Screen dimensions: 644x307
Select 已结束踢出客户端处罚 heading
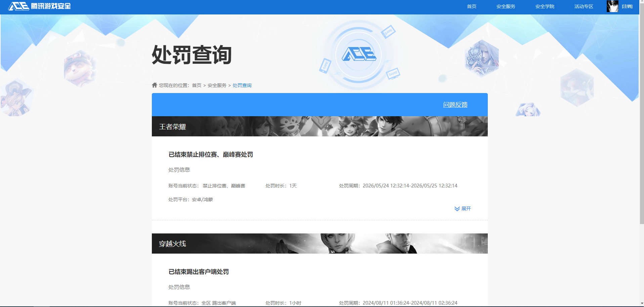(199, 272)
